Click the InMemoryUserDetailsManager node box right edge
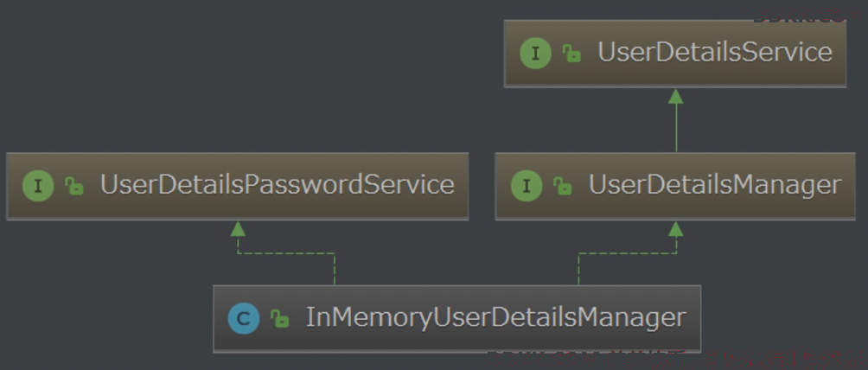868x370 pixels. [700, 318]
